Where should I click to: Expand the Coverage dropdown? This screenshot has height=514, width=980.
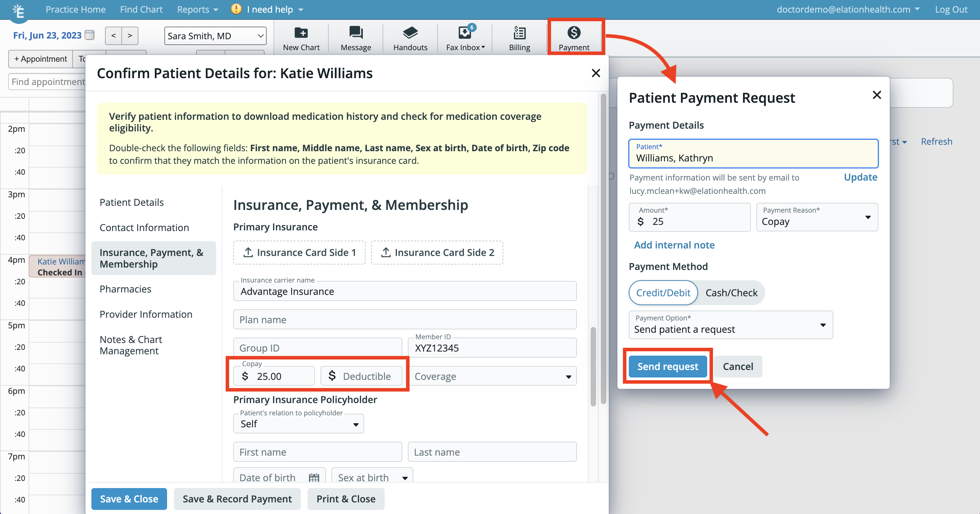point(492,376)
